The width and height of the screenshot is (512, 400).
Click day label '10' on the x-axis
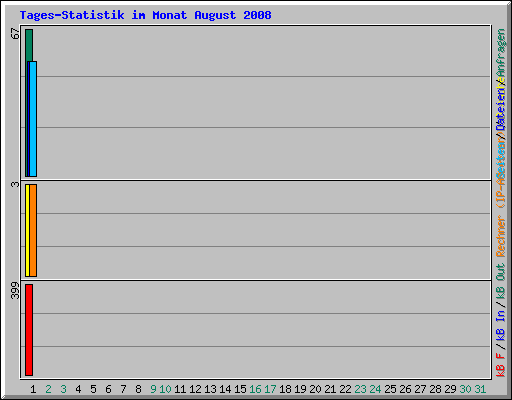[x=165, y=389]
